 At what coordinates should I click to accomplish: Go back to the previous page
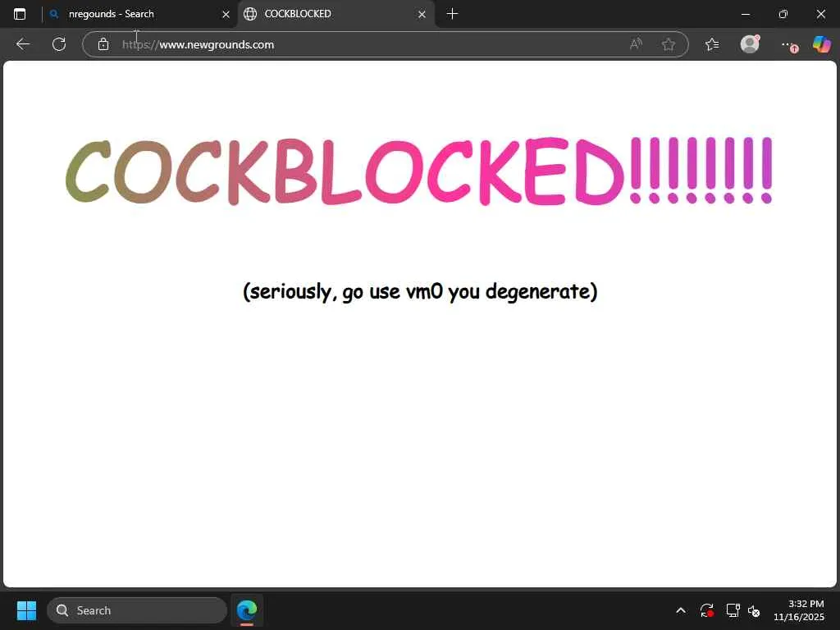[x=22, y=44]
